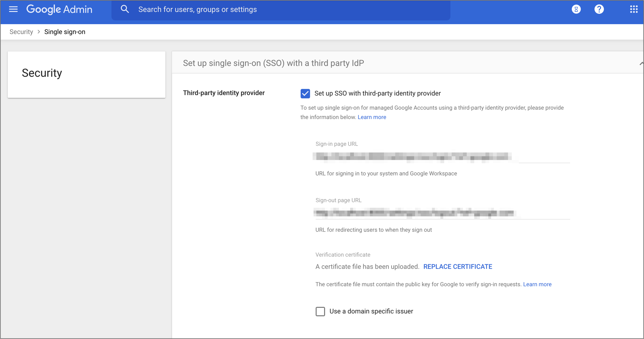Open the Help question mark icon

point(599,9)
